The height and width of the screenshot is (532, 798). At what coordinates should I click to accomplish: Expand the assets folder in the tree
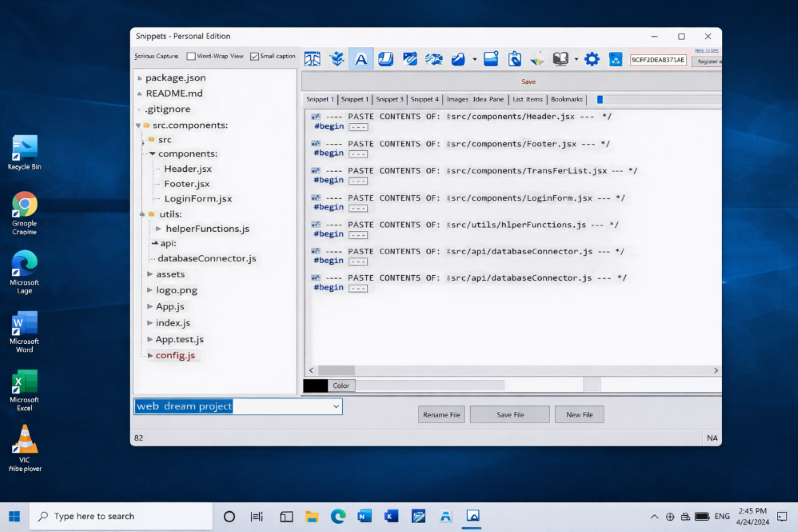point(150,274)
